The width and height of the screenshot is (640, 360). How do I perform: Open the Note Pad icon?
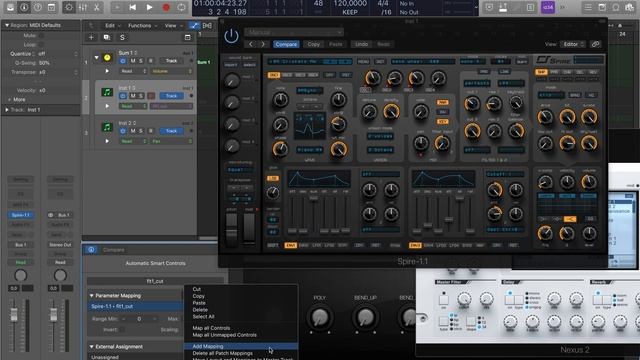(x=602, y=7)
